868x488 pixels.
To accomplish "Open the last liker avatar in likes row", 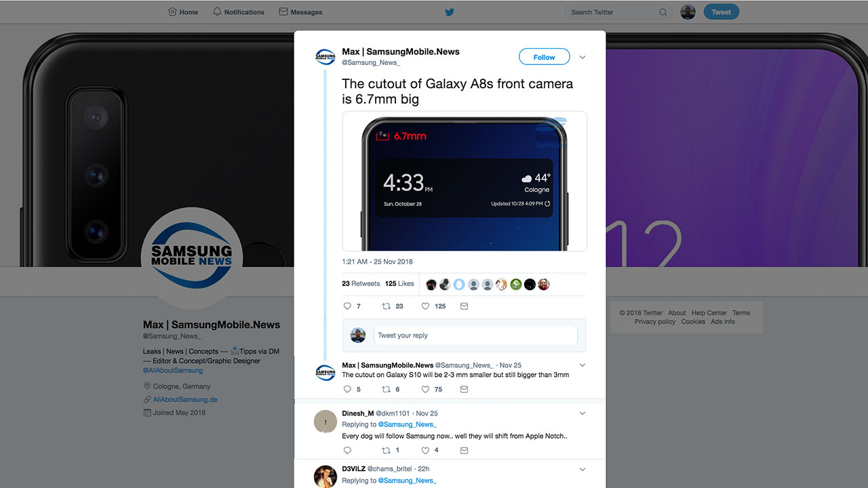I will [x=543, y=285].
